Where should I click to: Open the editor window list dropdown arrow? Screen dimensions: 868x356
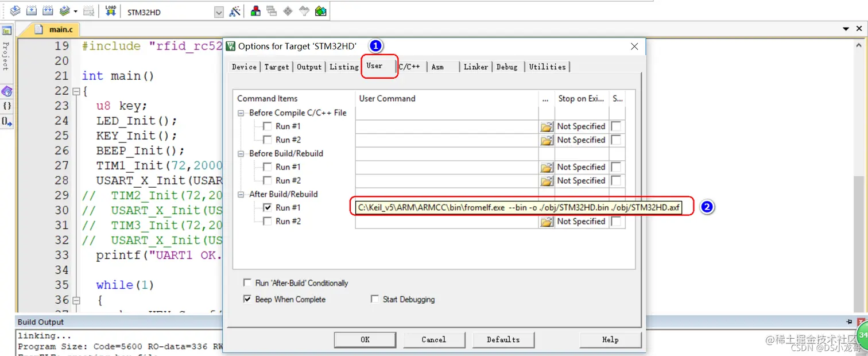pos(846,29)
